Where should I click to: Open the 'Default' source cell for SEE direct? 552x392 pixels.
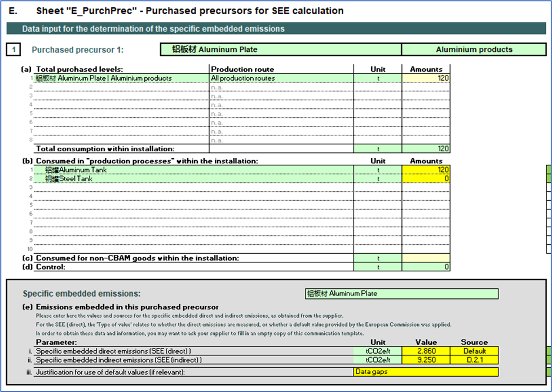(x=474, y=351)
